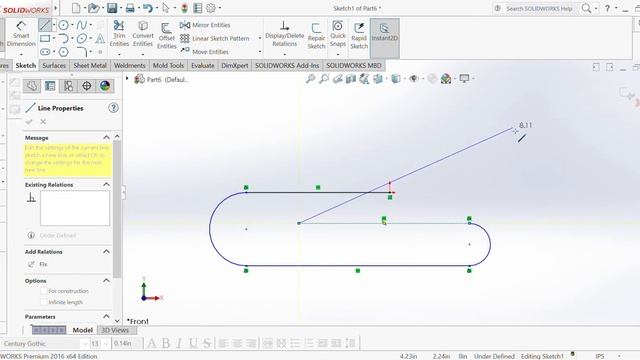The width and height of the screenshot is (640, 360).
Task: Click the Save icon in title toolbar
Action: pos(112,8)
